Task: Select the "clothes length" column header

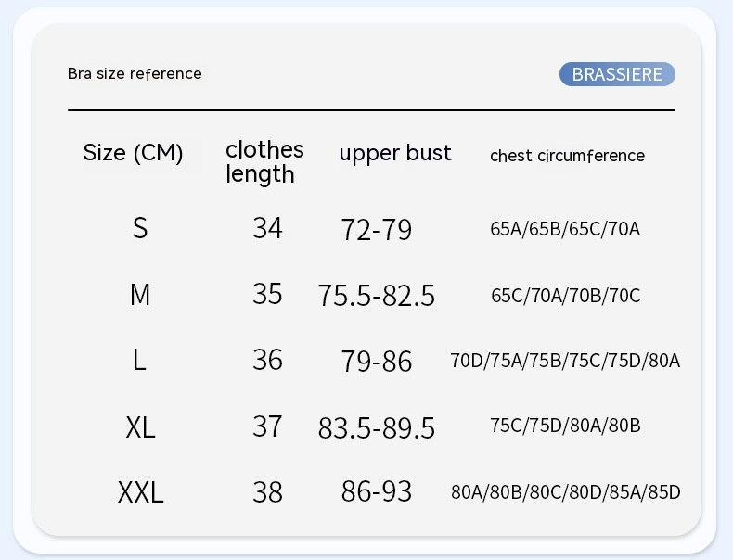Action: tap(264, 162)
